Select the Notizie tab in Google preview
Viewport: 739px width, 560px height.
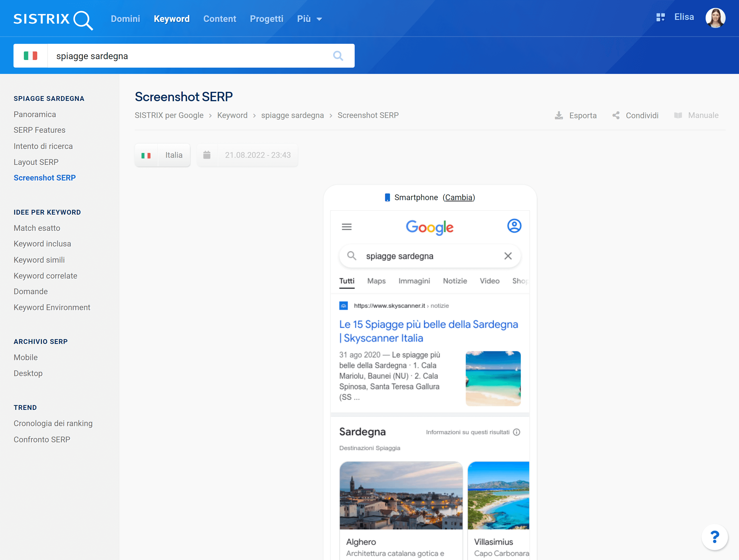pos(455,281)
